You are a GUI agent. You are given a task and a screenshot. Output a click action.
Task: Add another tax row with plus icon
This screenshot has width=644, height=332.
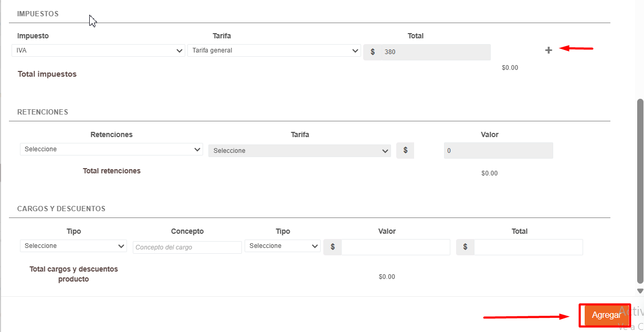coord(548,50)
